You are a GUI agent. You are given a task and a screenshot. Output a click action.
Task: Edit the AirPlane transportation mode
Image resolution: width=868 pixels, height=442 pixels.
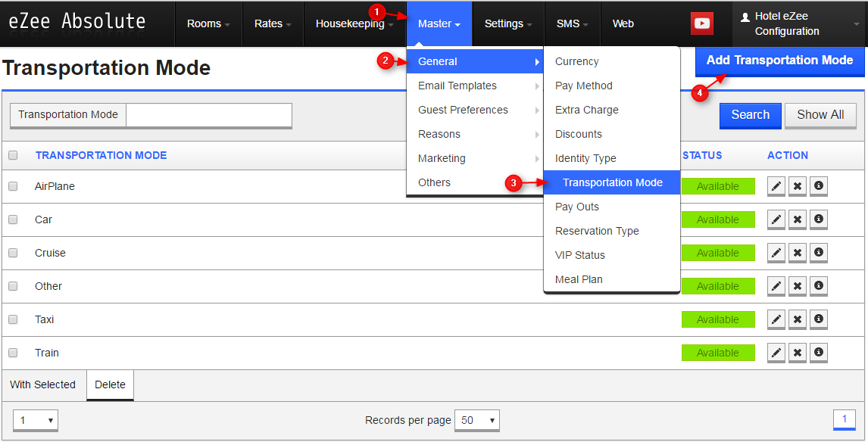tap(776, 186)
